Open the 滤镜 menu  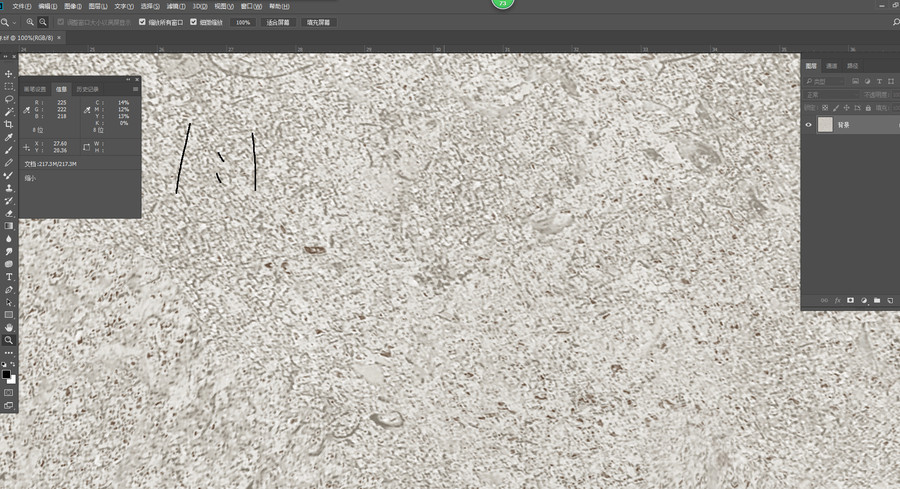point(176,6)
